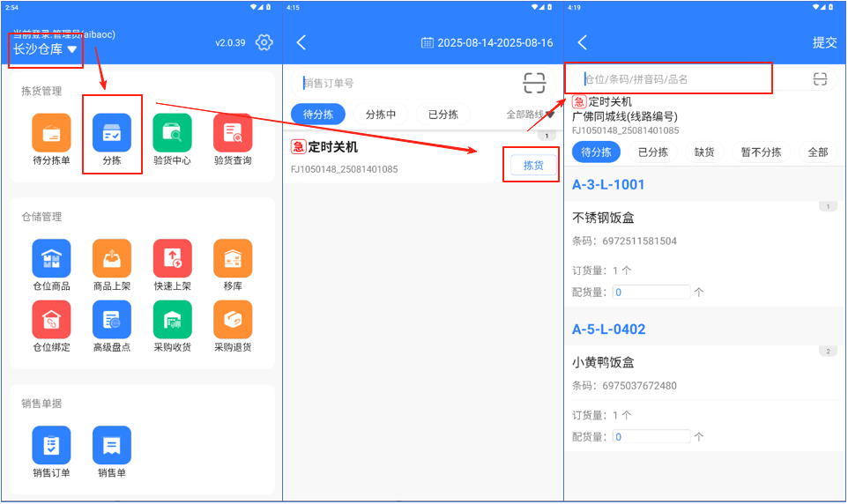Open the 全部路线 route filter dropdown

pos(530,114)
